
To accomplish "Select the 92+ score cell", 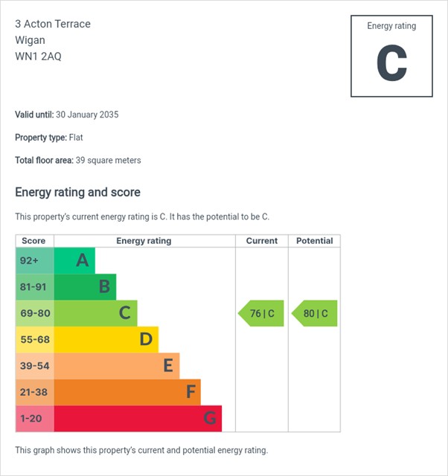I will tap(34, 260).
